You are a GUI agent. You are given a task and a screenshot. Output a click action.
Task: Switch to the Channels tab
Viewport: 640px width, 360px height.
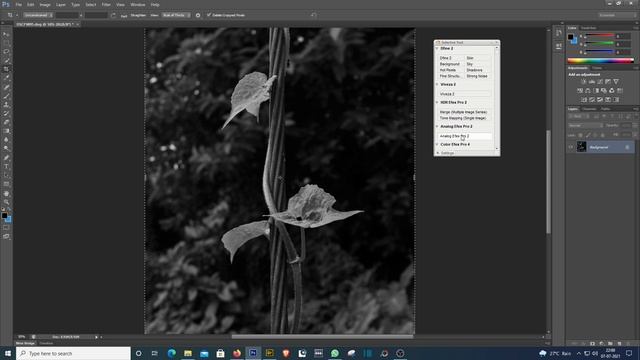point(589,109)
